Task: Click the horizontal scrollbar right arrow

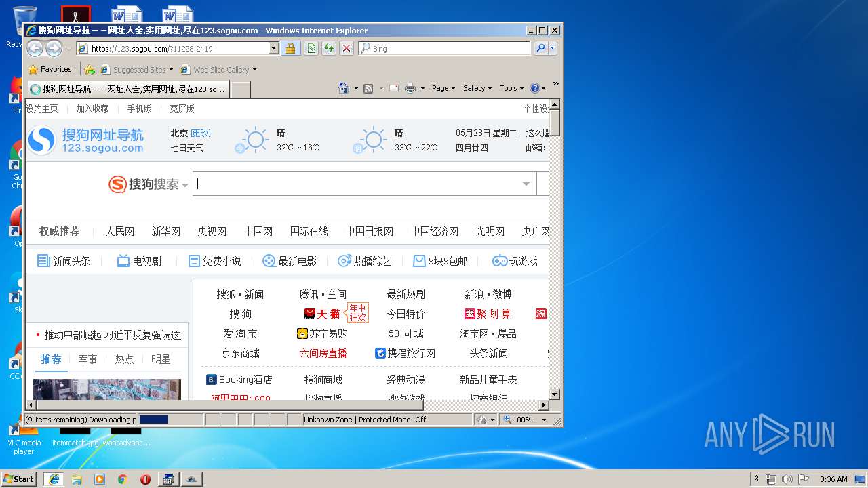Action: tap(543, 405)
